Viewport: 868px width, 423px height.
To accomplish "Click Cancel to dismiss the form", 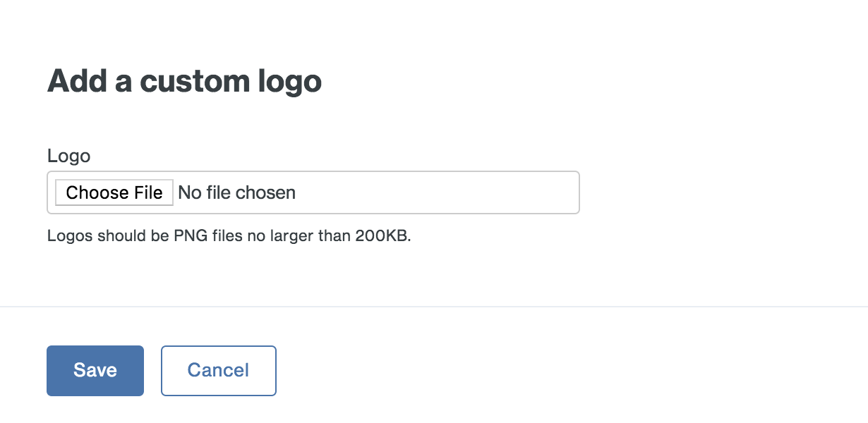I will [218, 370].
